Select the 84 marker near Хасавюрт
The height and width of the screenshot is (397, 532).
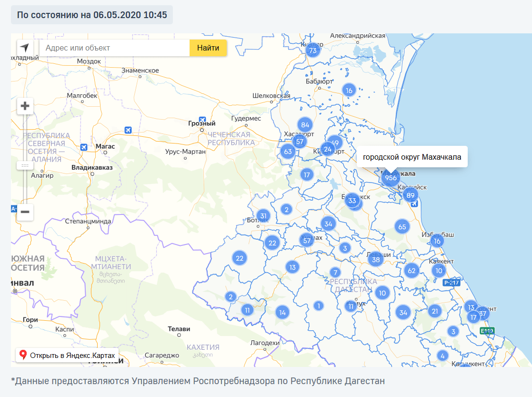304,125
